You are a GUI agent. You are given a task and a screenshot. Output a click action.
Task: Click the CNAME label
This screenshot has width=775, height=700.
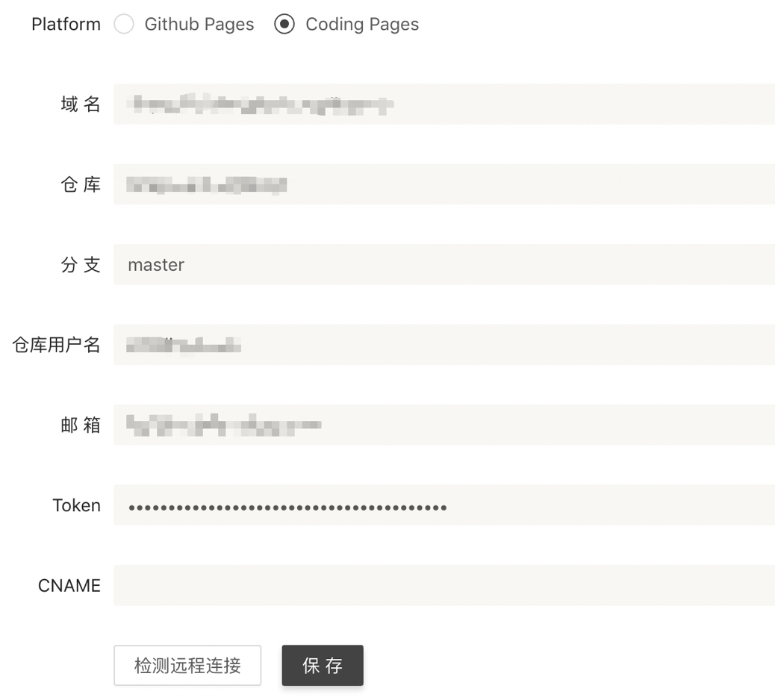click(69, 585)
